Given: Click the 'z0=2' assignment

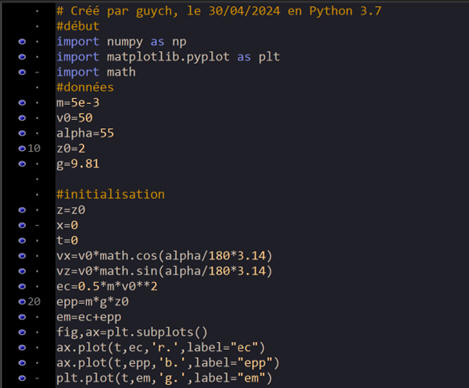Looking at the screenshot, I should point(71,148).
